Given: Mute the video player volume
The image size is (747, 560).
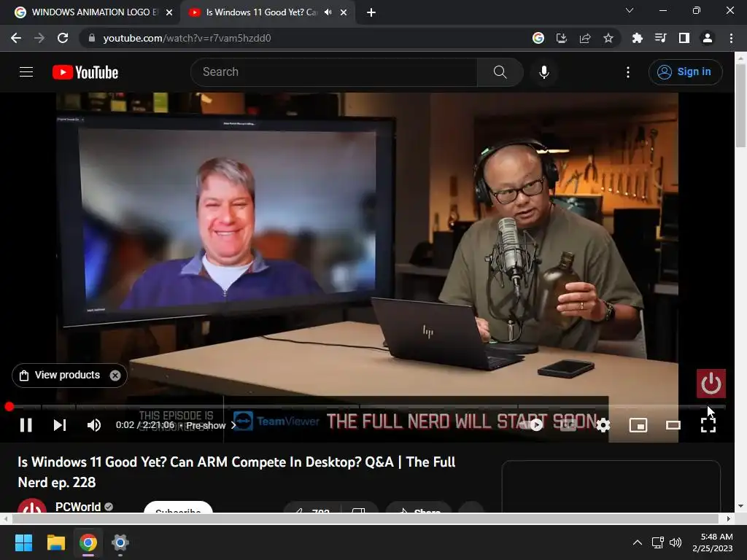Looking at the screenshot, I should pos(94,425).
